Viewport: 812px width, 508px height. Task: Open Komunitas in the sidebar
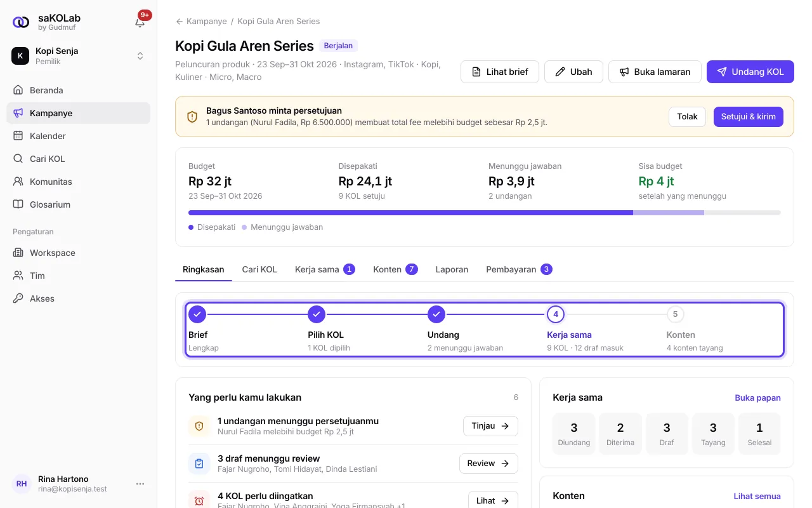point(78,182)
